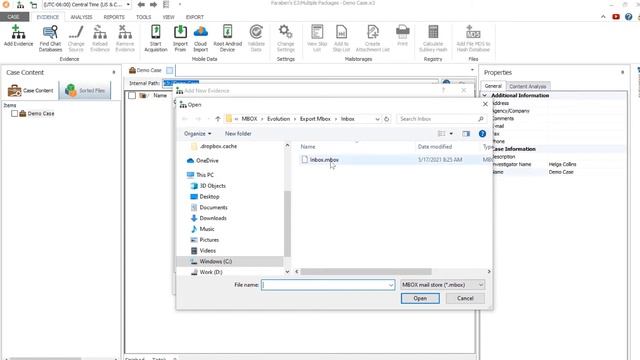The height and width of the screenshot is (360, 640).
Task: Click the Reload Evidence icon
Action: [100, 38]
